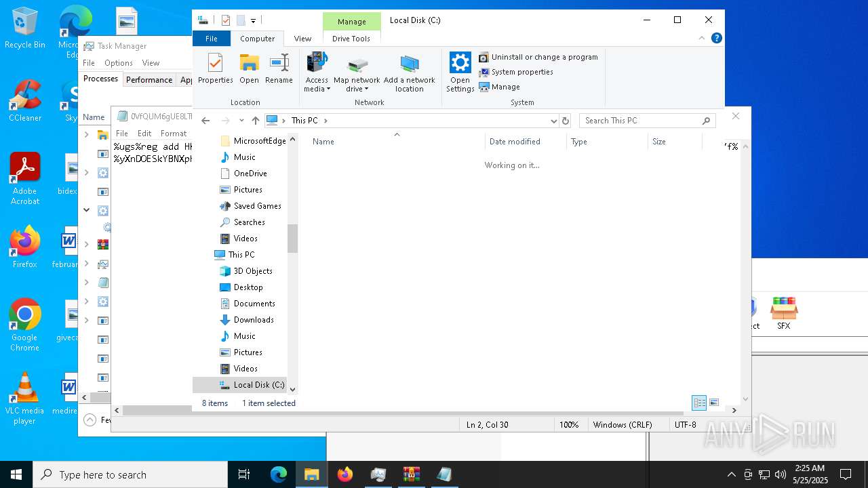
Task: Select Saved Games in navigation pane
Action: coord(250,206)
